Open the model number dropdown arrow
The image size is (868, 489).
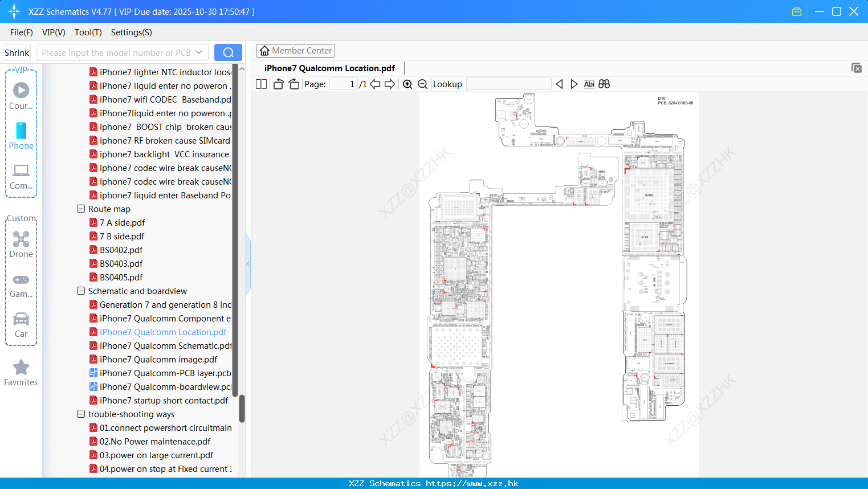pyautogui.click(x=199, y=52)
